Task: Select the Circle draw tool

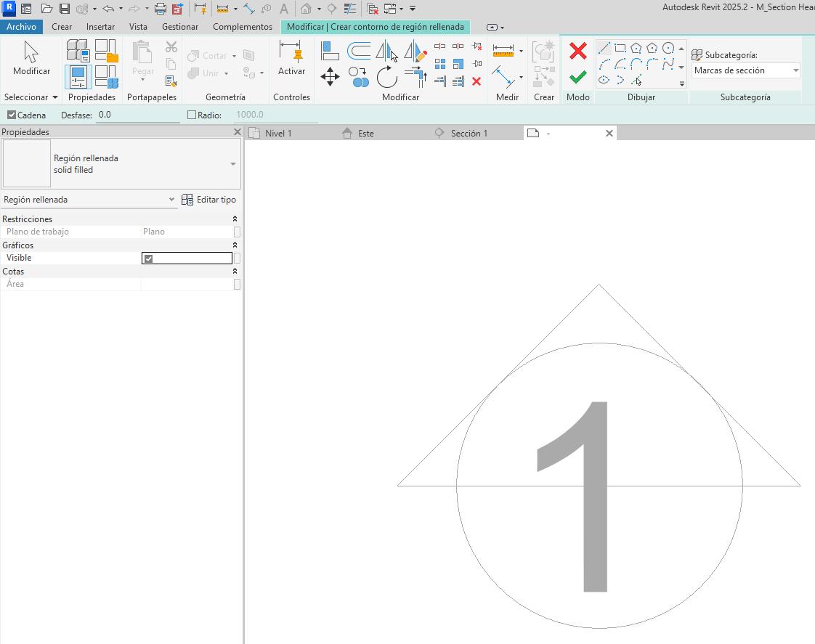Action: pos(668,49)
